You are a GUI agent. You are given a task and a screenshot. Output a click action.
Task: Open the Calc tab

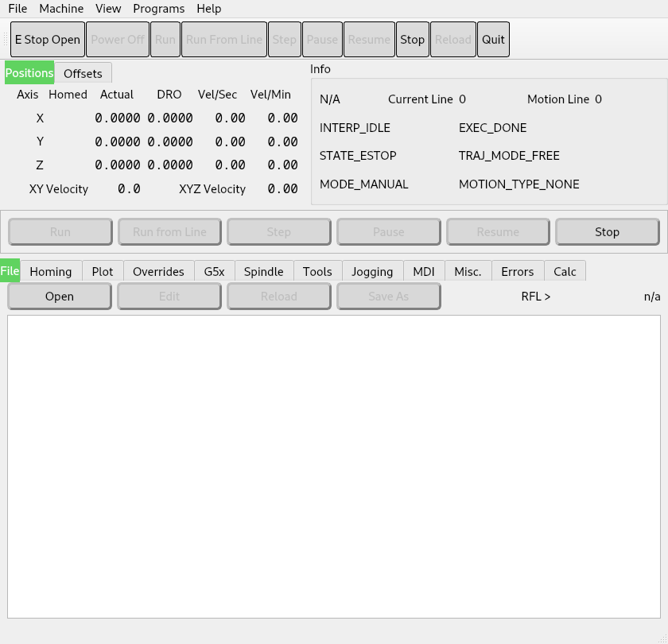(565, 272)
